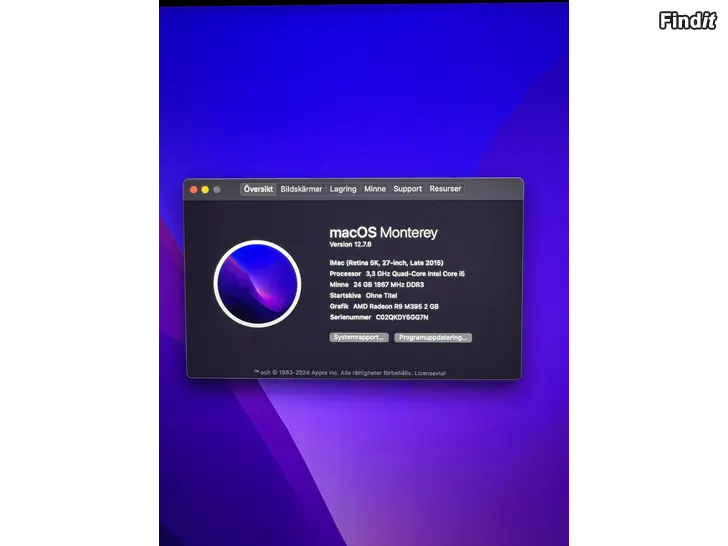The image size is (728, 546).
Task: Click the Programuppdatering... button
Action: [x=432, y=338]
